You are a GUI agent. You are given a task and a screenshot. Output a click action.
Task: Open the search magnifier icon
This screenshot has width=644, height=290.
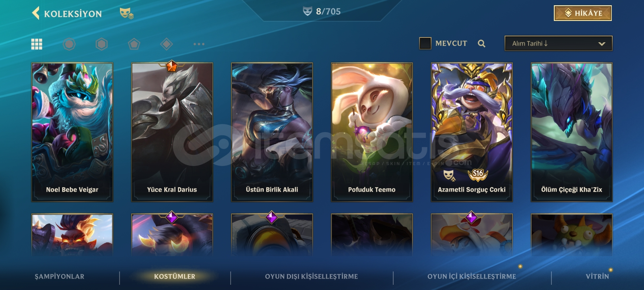[481, 43]
